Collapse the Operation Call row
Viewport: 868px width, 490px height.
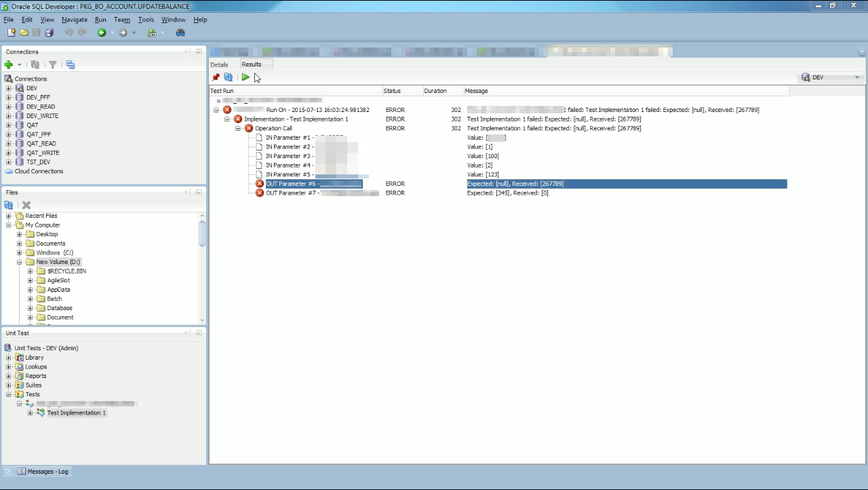pos(239,128)
